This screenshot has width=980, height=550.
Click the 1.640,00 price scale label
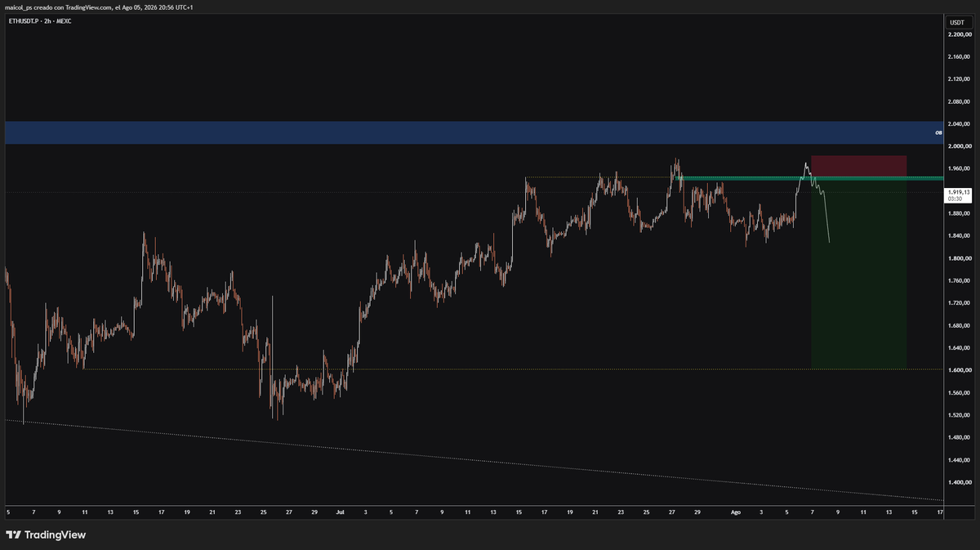(959, 348)
